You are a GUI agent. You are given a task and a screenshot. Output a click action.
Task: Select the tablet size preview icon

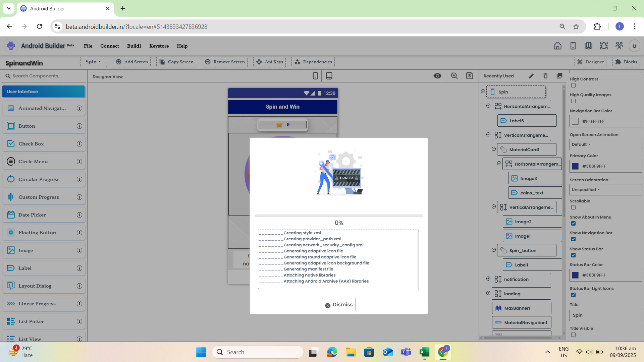[329, 76]
